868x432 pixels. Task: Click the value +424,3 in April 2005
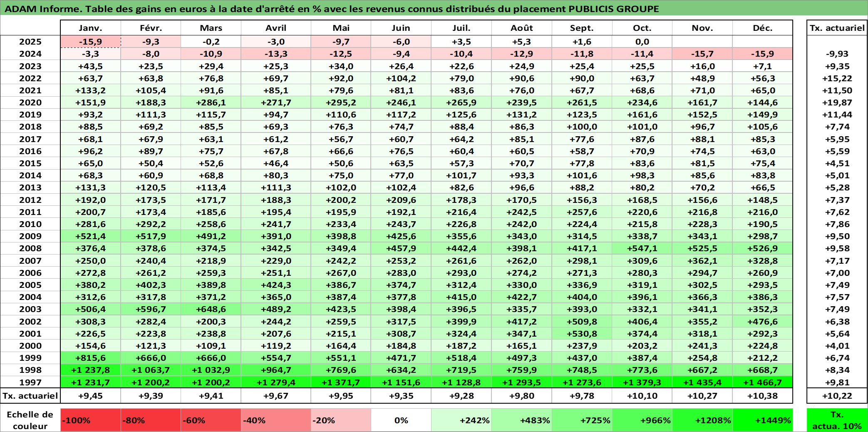[276, 285]
